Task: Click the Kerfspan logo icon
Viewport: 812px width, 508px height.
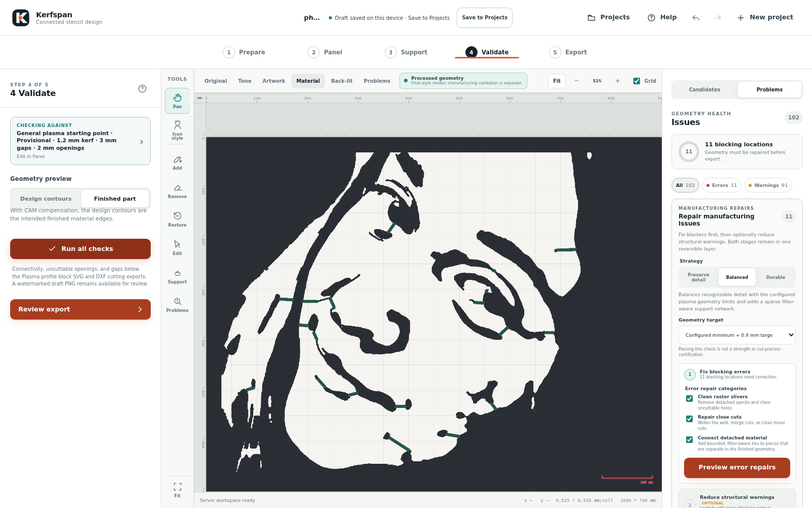Action: 21,18
